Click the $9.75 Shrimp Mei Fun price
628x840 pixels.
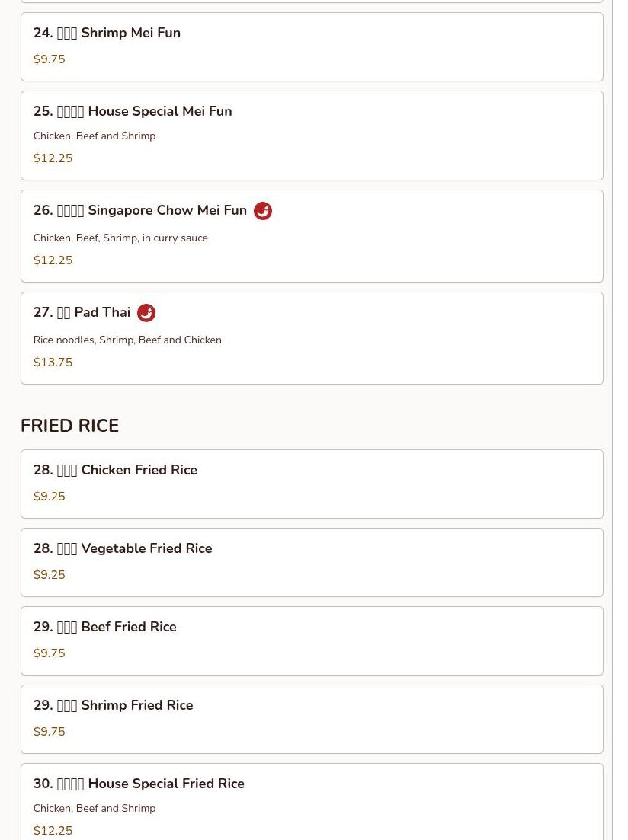click(x=49, y=59)
